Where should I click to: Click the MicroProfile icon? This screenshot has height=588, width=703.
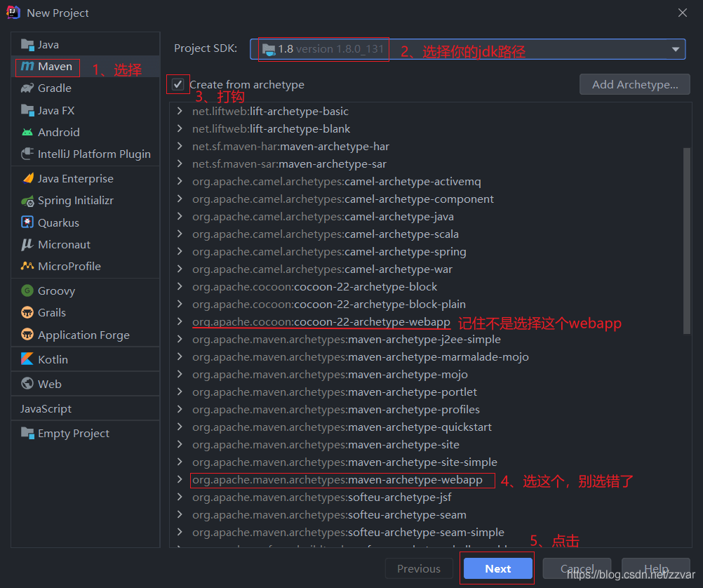[27, 266]
